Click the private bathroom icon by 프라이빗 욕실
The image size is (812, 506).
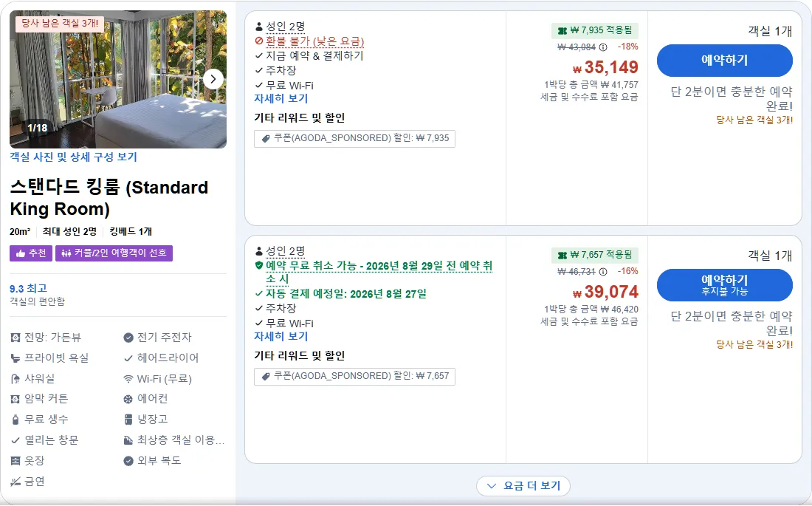[16, 358]
